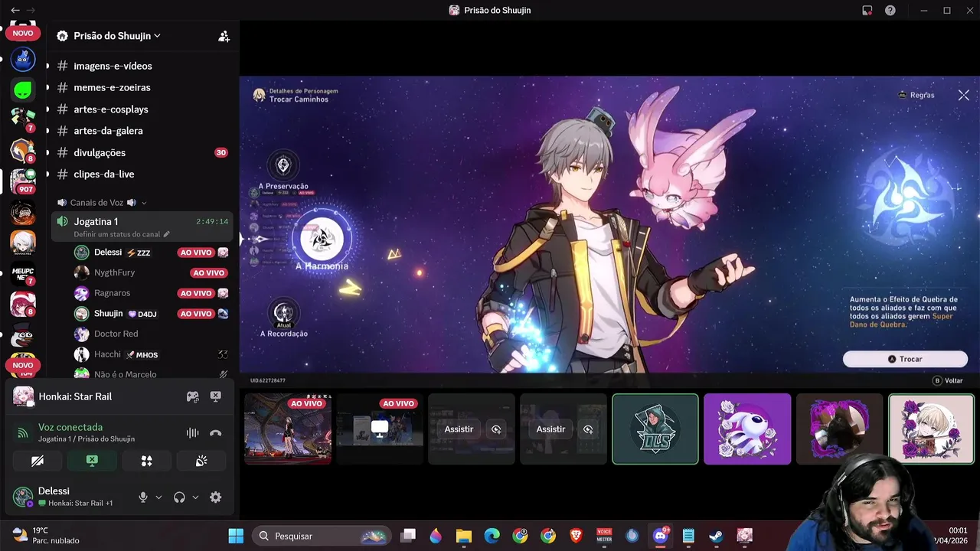Open headphone output options arrow
Screen dimensions: 980x551
click(195, 497)
